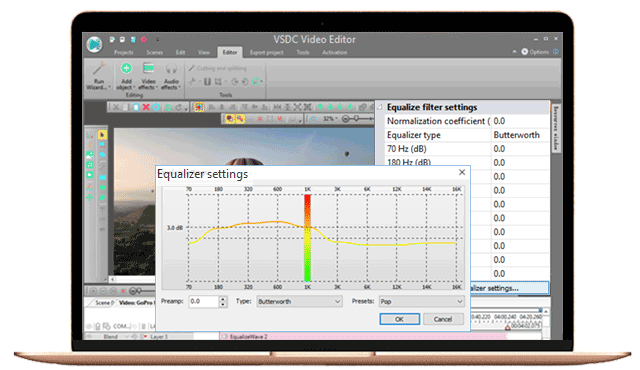Click the Cutting and splitting tool
The height and width of the screenshot is (370, 640).
coord(218,68)
